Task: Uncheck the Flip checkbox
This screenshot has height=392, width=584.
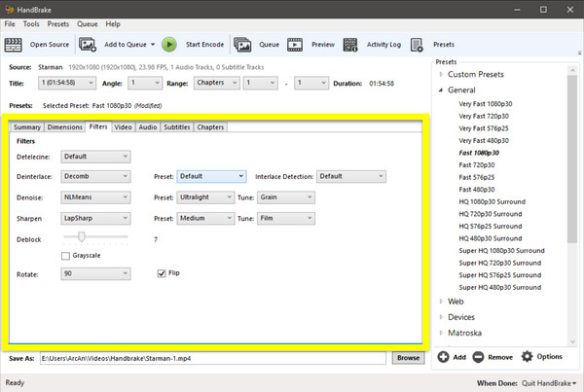Action: (x=162, y=274)
